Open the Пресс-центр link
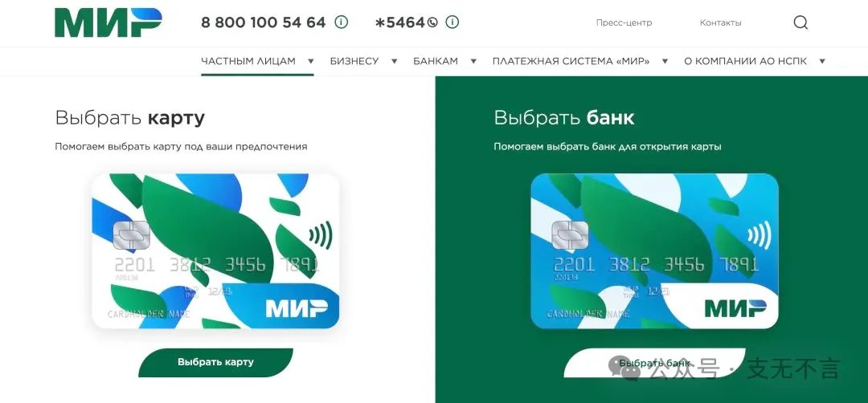868x403 pixels. point(624,22)
